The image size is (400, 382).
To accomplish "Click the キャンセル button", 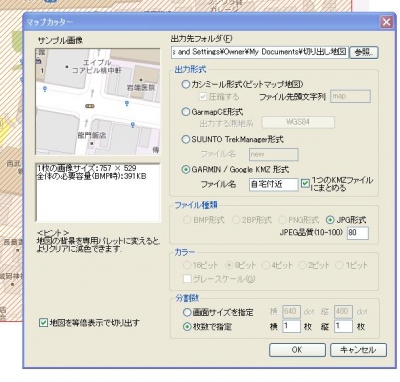I will tap(358, 350).
